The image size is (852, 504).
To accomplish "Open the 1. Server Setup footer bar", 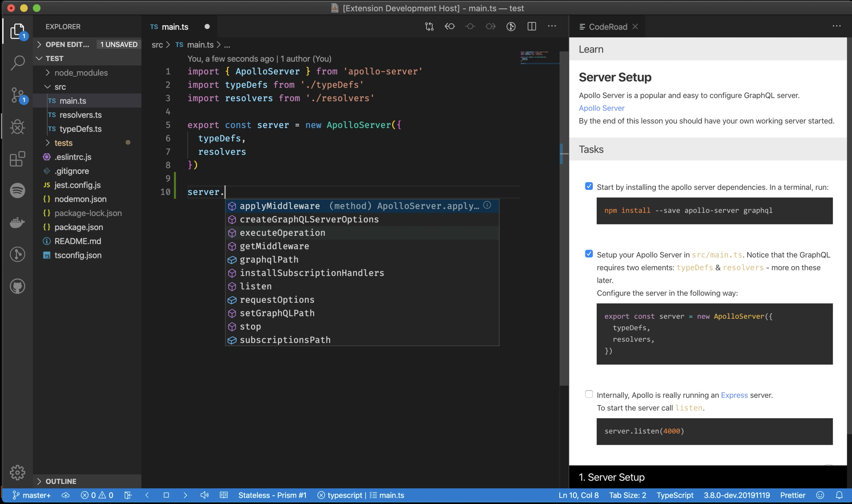I will (708, 477).
